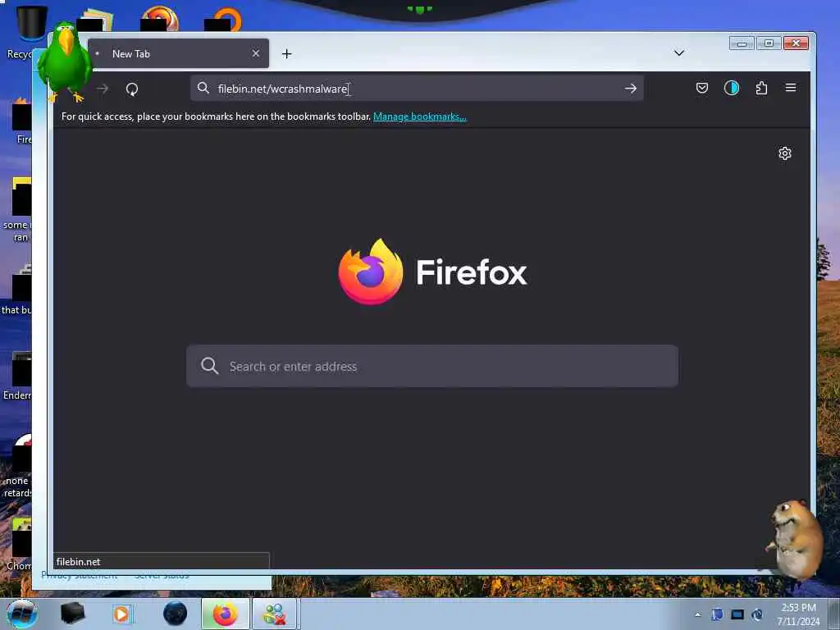This screenshot has width=840, height=630.
Task: Open the taskbar clock showing 2:53 PM
Action: [x=798, y=614]
